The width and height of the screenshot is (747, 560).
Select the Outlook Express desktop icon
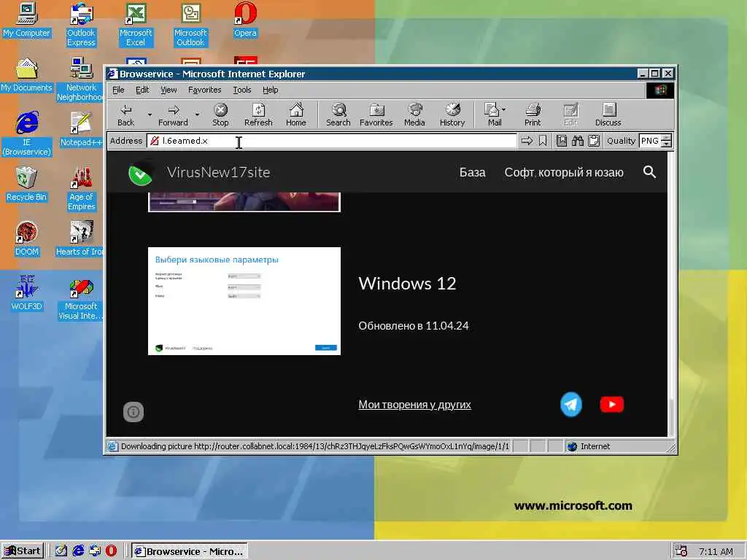pyautogui.click(x=81, y=25)
